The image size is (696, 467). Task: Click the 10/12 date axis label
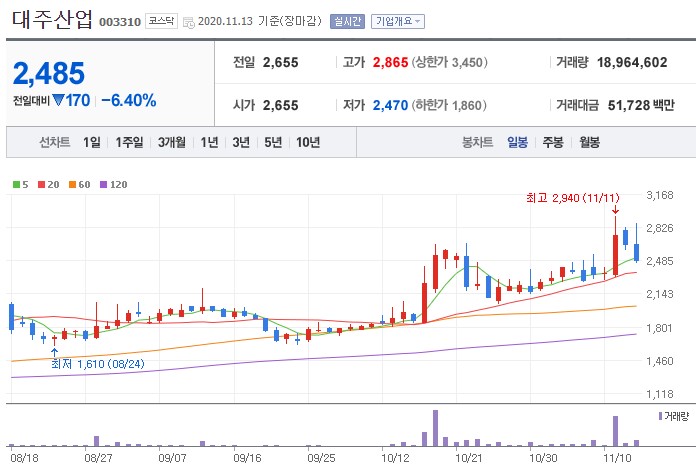coord(395,458)
